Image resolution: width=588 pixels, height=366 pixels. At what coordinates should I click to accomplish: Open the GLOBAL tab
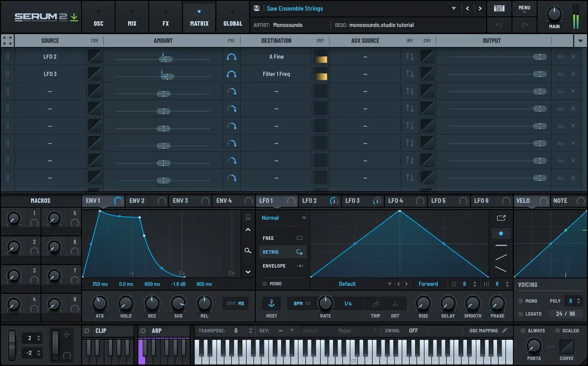tap(233, 17)
